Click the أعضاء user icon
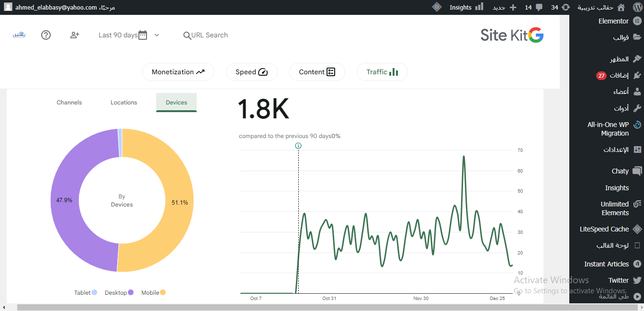This screenshot has height=311, width=644. 637,92
